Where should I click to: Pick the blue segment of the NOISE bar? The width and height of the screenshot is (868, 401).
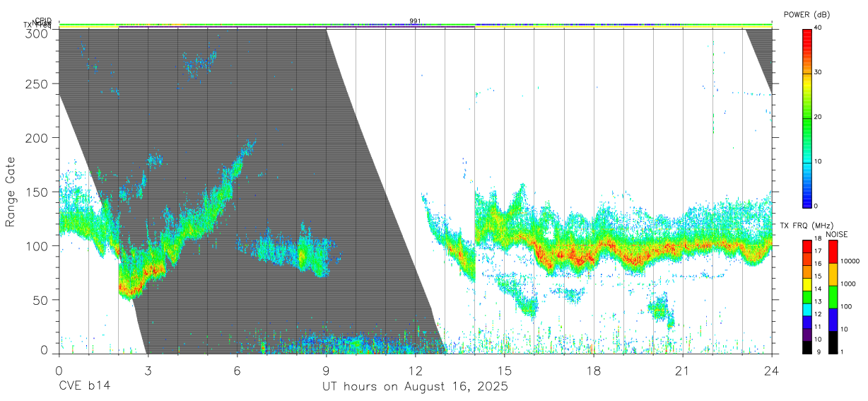click(832, 320)
